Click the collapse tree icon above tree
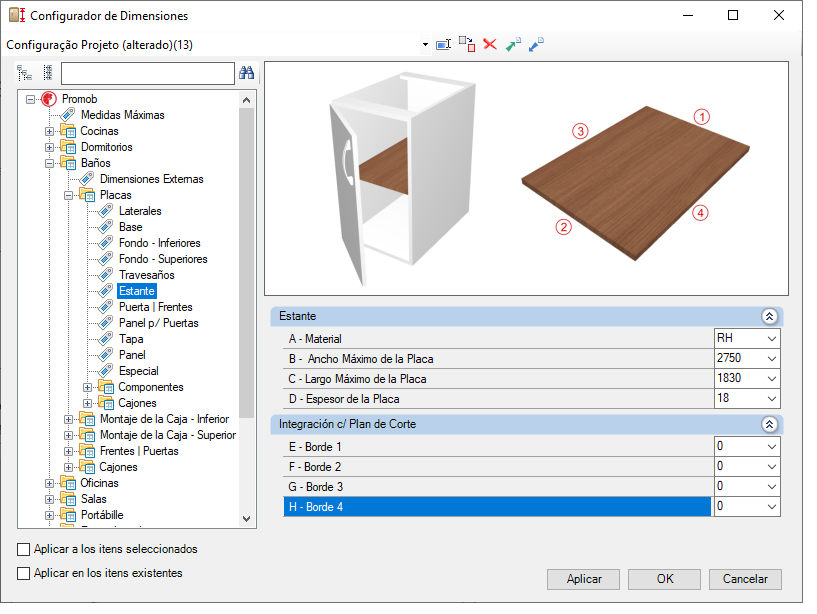Screen dimensions: 817x614 [48, 73]
